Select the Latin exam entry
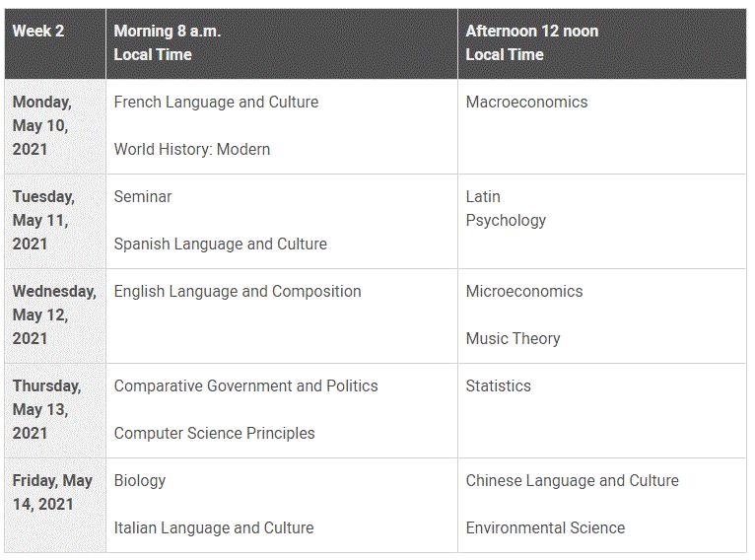The width and height of the screenshot is (755, 560). coord(483,196)
